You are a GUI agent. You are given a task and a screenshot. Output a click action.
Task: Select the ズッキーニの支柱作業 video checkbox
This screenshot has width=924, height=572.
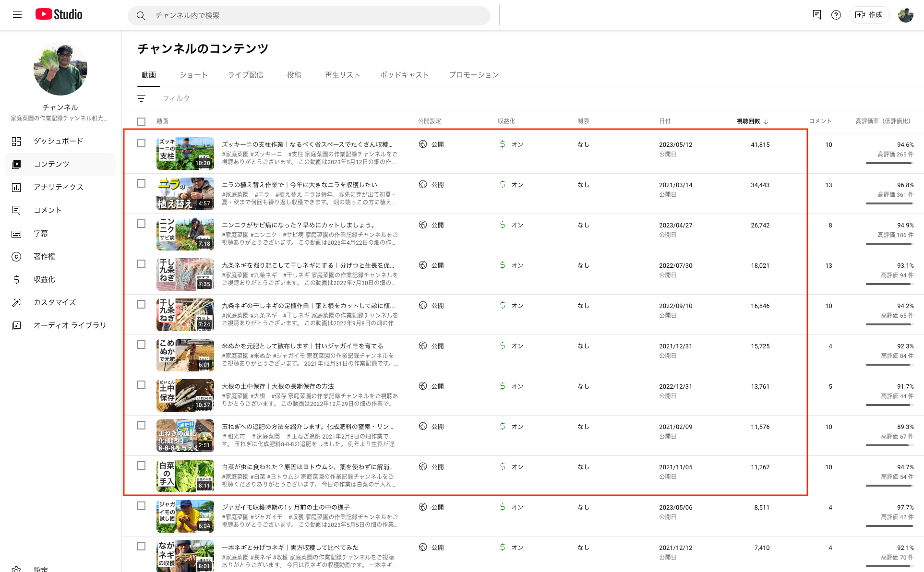coord(141,143)
